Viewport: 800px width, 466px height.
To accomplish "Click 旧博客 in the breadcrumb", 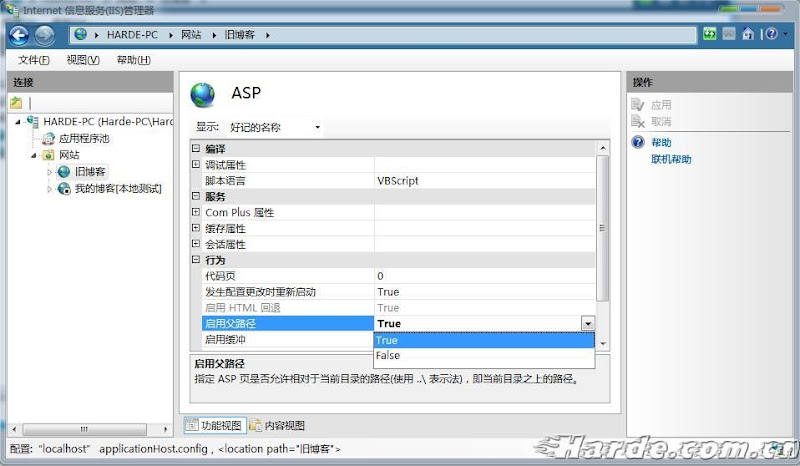I will click(240, 35).
